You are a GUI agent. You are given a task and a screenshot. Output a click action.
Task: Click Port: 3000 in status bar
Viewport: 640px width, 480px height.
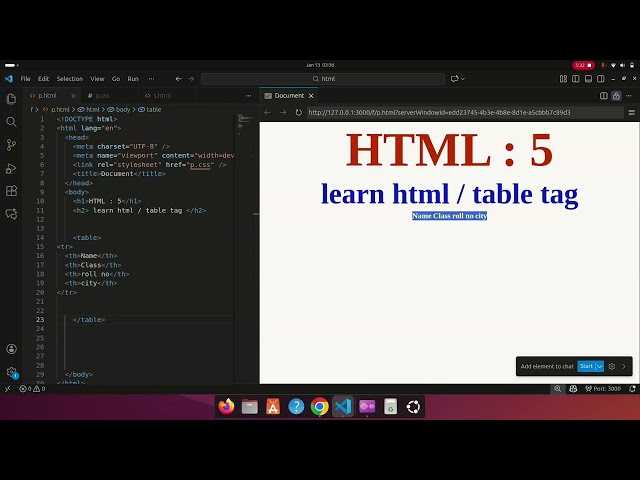(x=602, y=389)
